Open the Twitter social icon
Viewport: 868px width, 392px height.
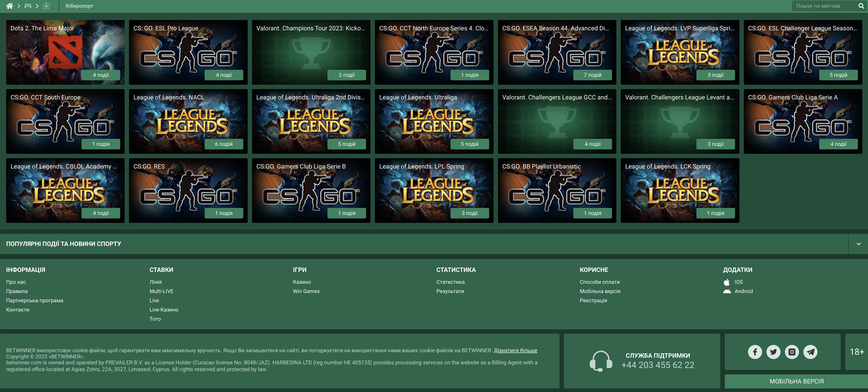point(773,352)
